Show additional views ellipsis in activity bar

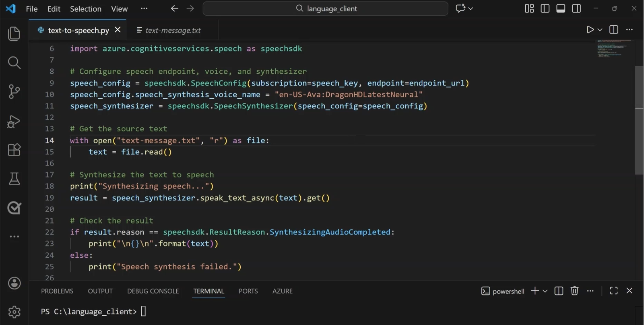pos(14,236)
